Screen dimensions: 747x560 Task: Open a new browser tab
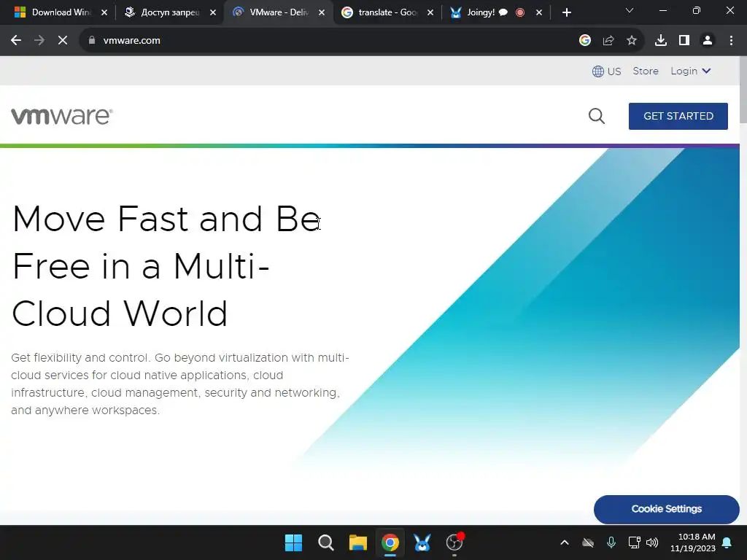pyautogui.click(x=566, y=13)
